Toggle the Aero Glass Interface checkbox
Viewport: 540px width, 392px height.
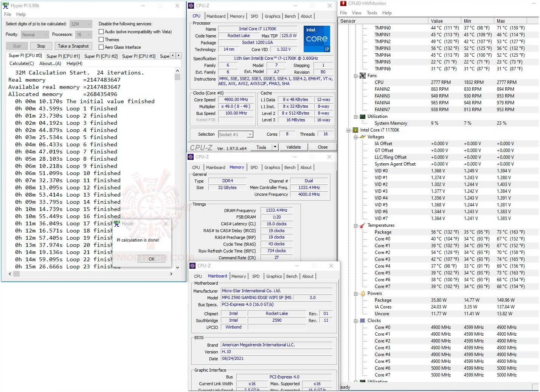(101, 47)
